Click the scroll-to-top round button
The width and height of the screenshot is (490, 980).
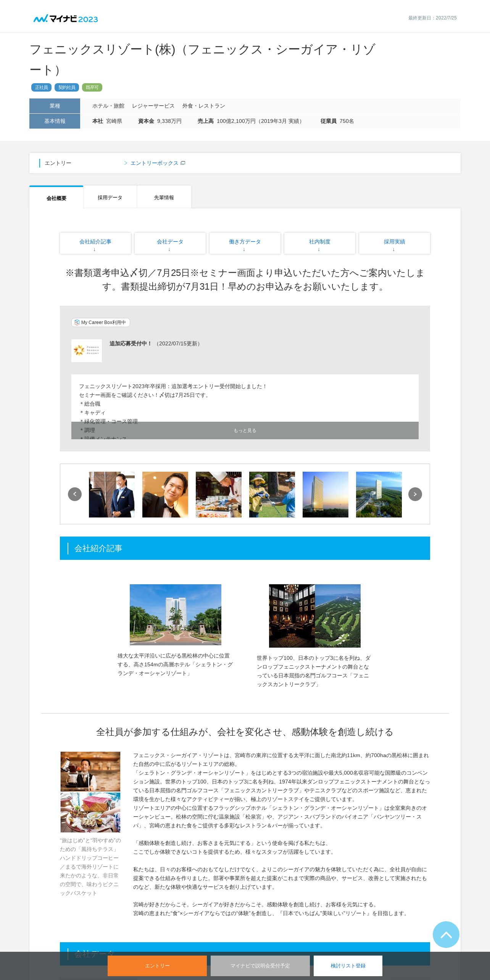pyautogui.click(x=446, y=935)
